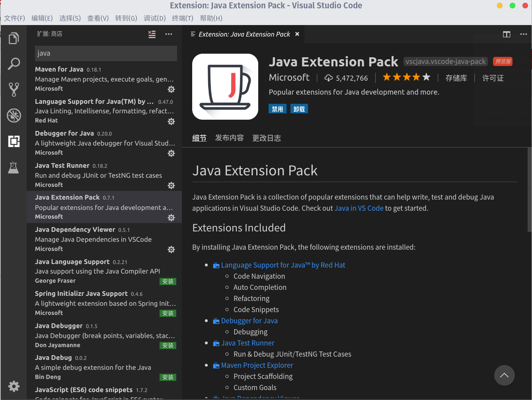This screenshot has width=532, height=400.
Task: Open gear menu for Java Dependency Viewer
Action: 171,249
